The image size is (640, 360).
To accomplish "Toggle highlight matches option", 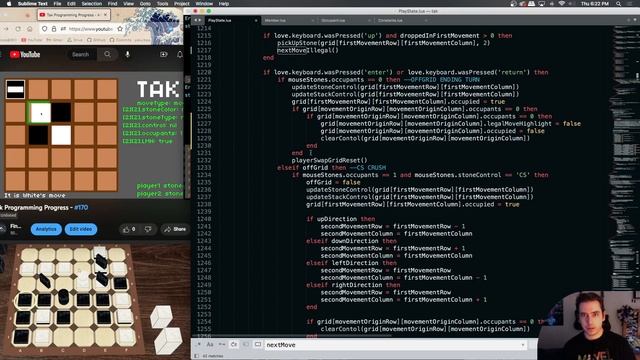I will coord(258,344).
